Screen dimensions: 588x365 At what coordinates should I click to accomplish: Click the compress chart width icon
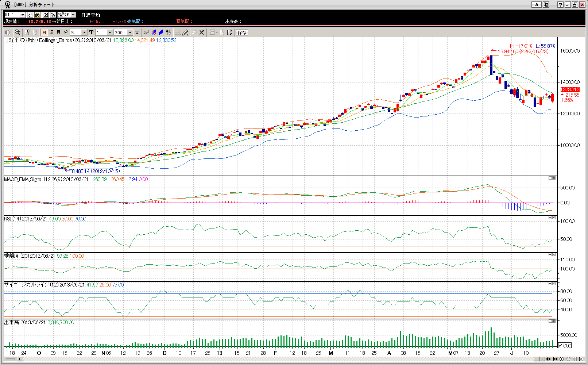click(555, 359)
